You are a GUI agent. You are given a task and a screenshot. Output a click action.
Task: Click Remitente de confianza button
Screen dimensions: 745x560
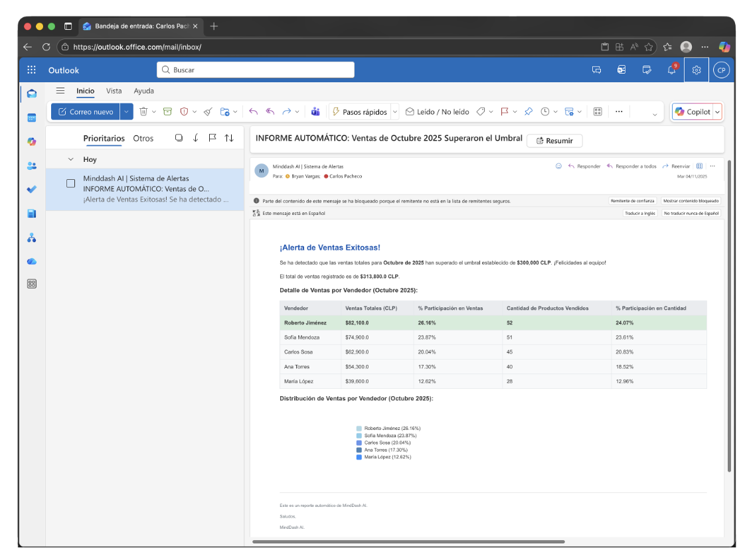click(x=632, y=201)
